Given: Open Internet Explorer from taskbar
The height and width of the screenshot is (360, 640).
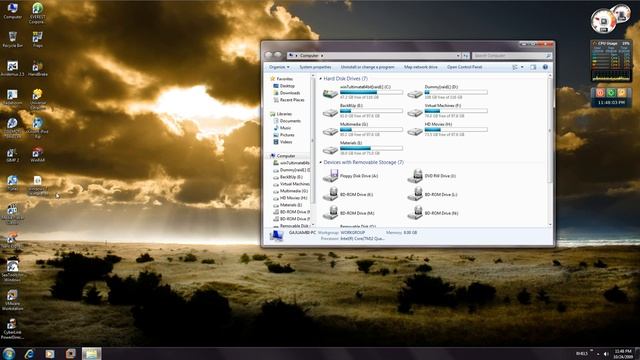Looking at the screenshot, I should [29, 354].
